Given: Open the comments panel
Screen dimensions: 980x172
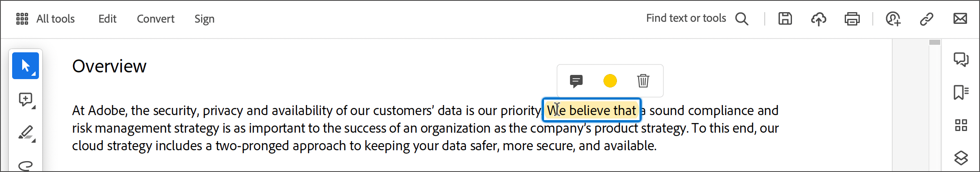Looking at the screenshot, I should point(961,59).
